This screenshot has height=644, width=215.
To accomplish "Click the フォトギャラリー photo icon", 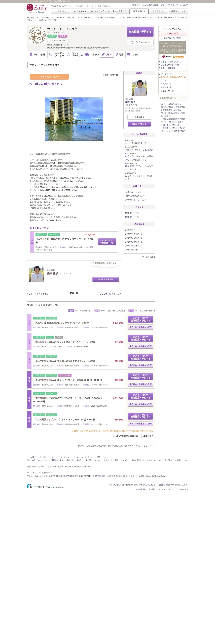I will point(68,55).
